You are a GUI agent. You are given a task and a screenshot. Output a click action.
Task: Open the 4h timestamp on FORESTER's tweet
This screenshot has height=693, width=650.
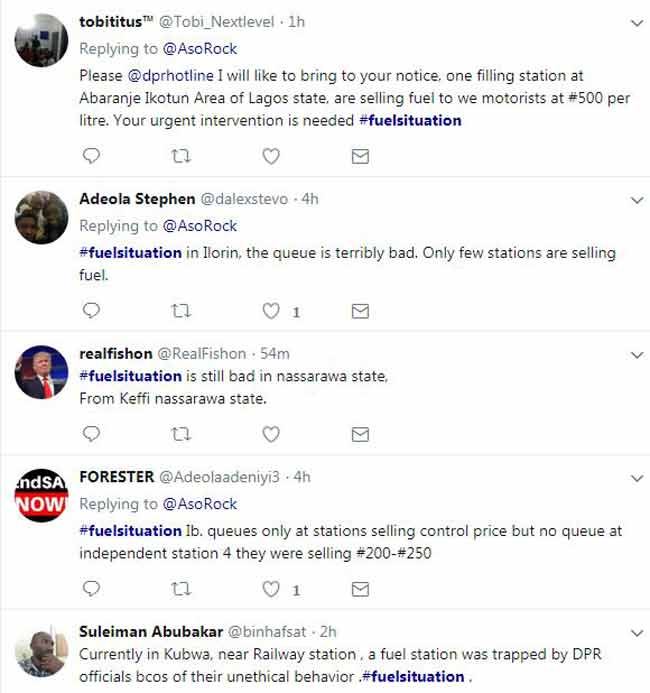[x=301, y=477]
